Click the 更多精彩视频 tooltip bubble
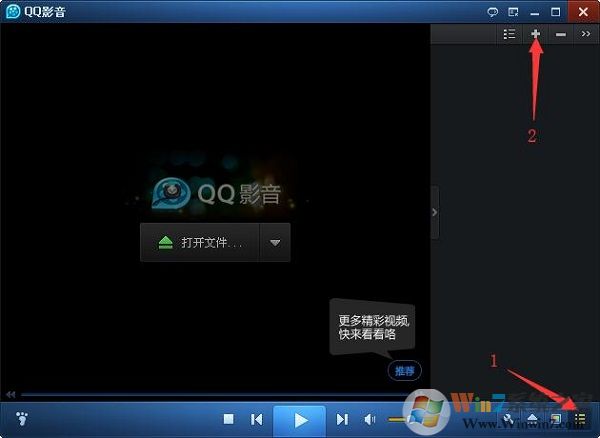The width and height of the screenshot is (600, 438). pos(373,327)
